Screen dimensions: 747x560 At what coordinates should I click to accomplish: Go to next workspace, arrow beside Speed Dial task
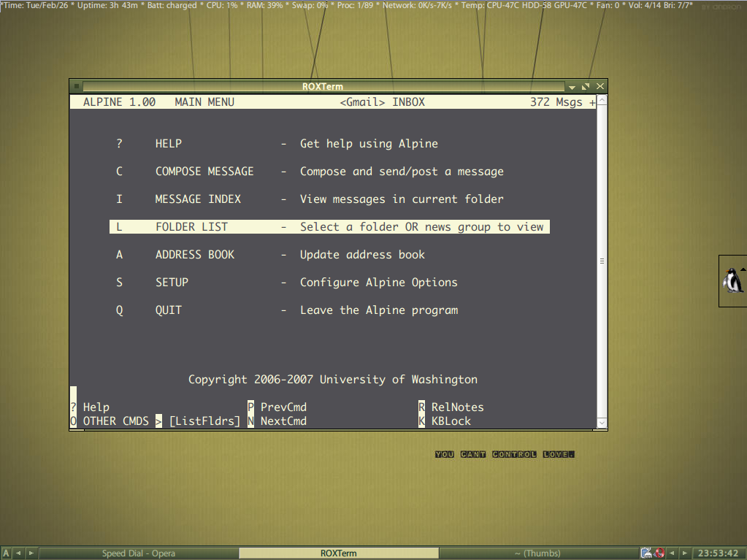31,553
